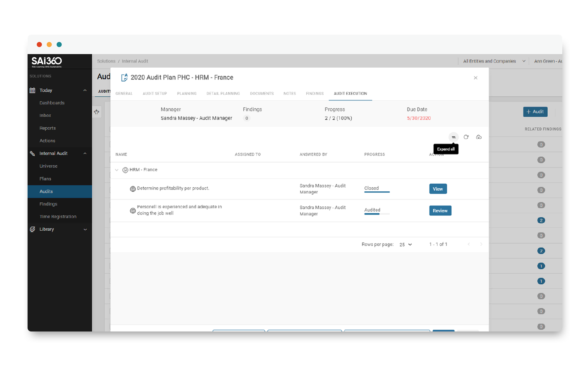Screen dimensions: 588x376
Task: Click the refresh icon in audit execution
Action: pos(466,137)
